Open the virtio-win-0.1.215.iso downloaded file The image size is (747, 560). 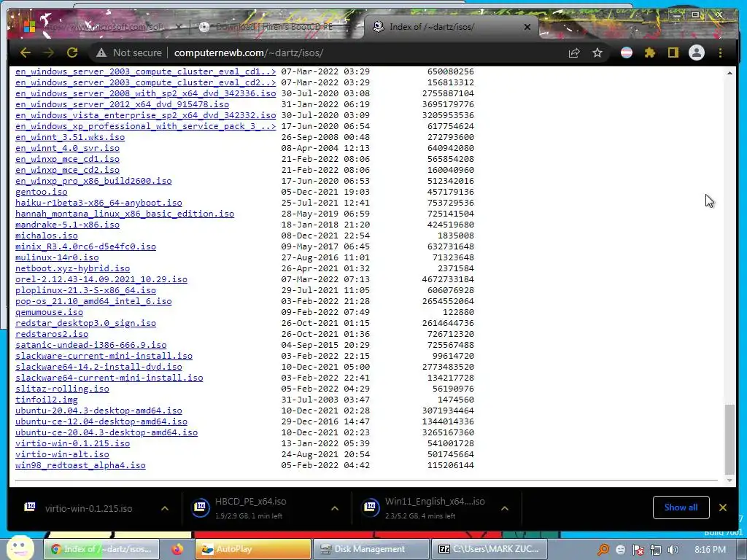(x=88, y=508)
